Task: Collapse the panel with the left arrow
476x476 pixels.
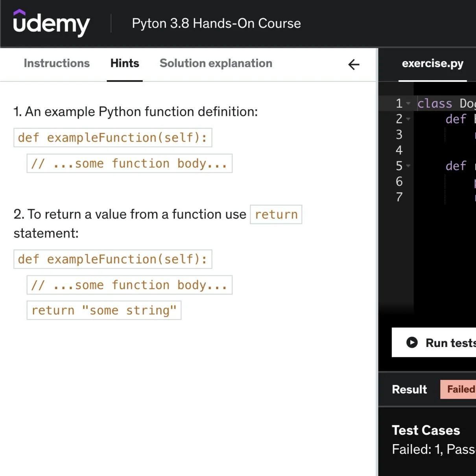Action: tap(354, 65)
